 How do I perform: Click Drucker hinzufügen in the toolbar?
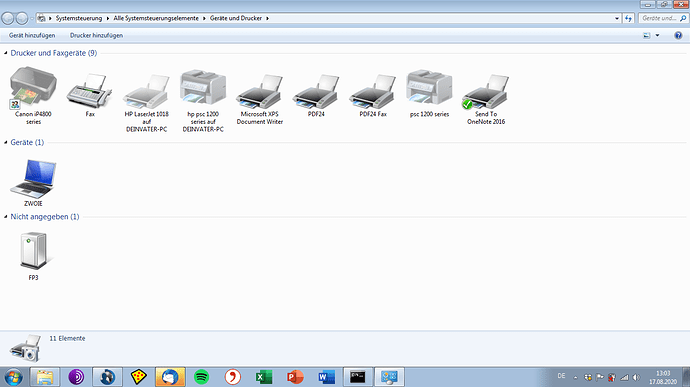pyautogui.click(x=96, y=35)
